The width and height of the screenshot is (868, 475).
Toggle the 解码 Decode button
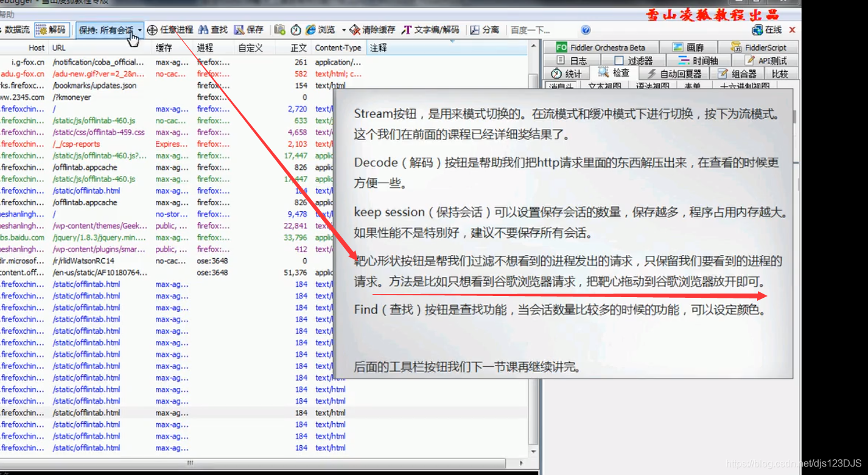coord(51,29)
